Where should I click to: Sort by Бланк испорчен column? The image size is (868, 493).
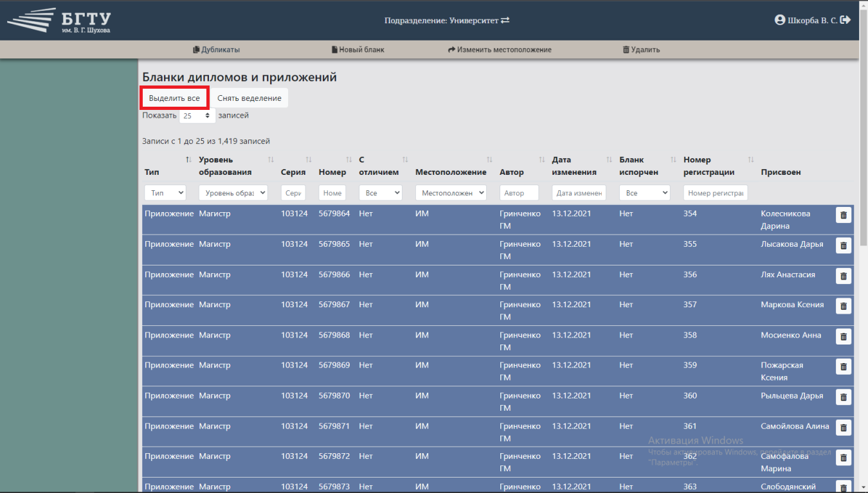pos(673,159)
